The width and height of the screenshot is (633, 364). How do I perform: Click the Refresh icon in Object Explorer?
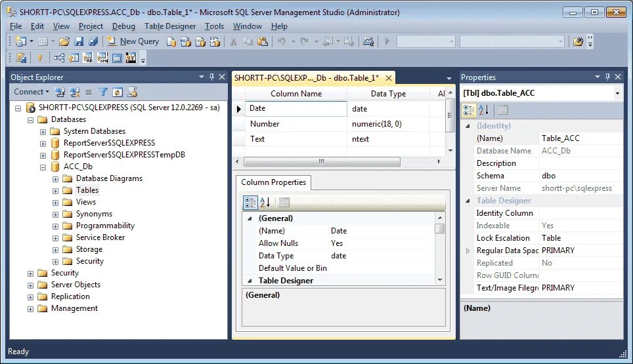point(118,92)
